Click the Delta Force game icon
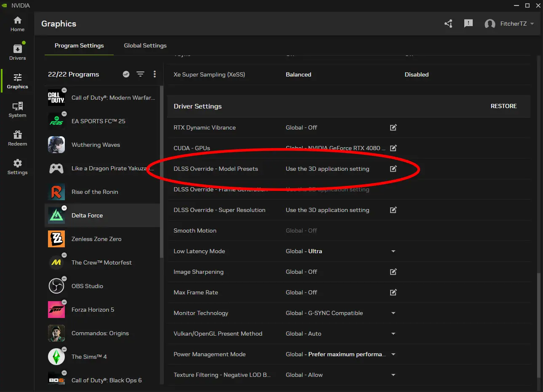 (x=56, y=215)
